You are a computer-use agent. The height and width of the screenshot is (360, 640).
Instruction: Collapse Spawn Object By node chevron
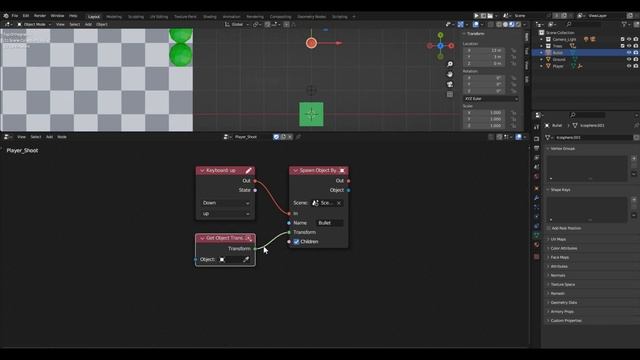click(296, 171)
